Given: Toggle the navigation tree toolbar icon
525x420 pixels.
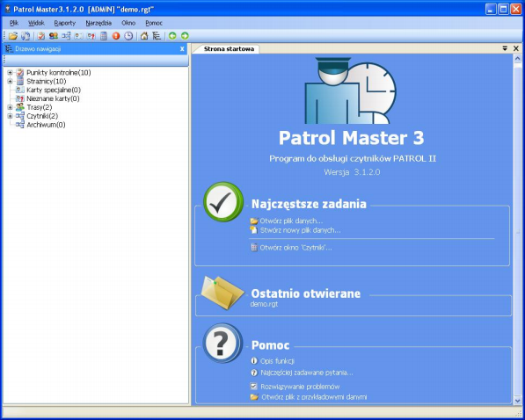Looking at the screenshot, I should point(157,36).
